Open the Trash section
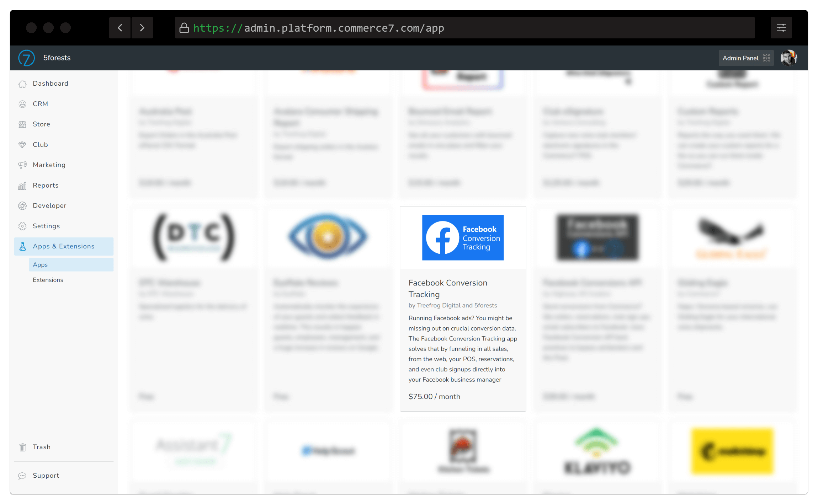 41,447
